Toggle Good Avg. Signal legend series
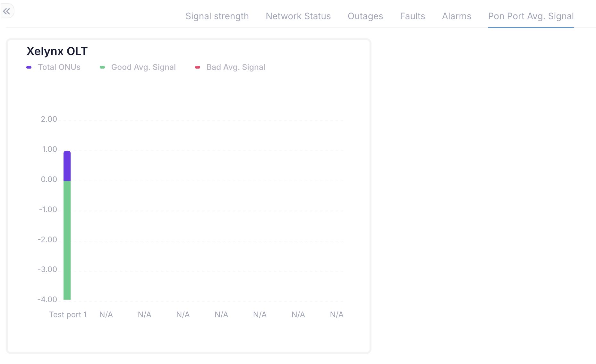Image resolution: width=596 pixels, height=364 pixels. (143, 67)
